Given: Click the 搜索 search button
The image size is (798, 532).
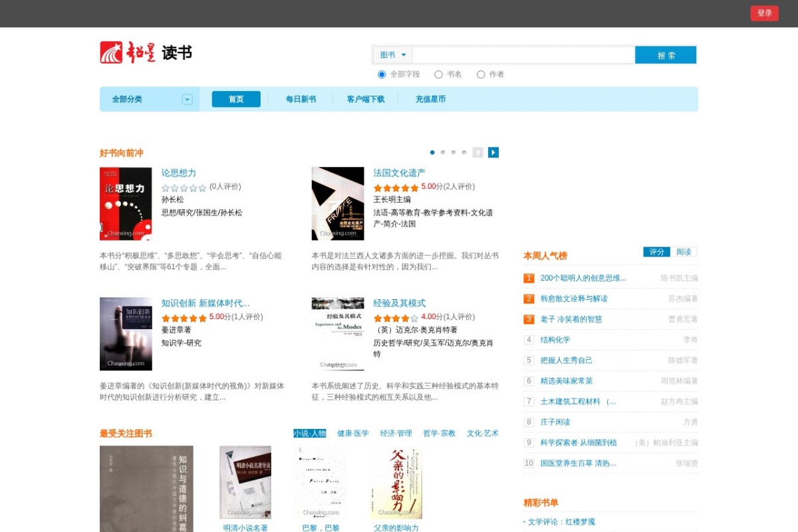Looking at the screenshot, I should [x=666, y=55].
